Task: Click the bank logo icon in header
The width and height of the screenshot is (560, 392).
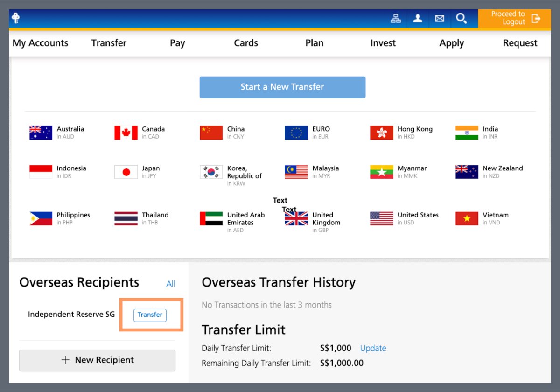Action: (15, 18)
